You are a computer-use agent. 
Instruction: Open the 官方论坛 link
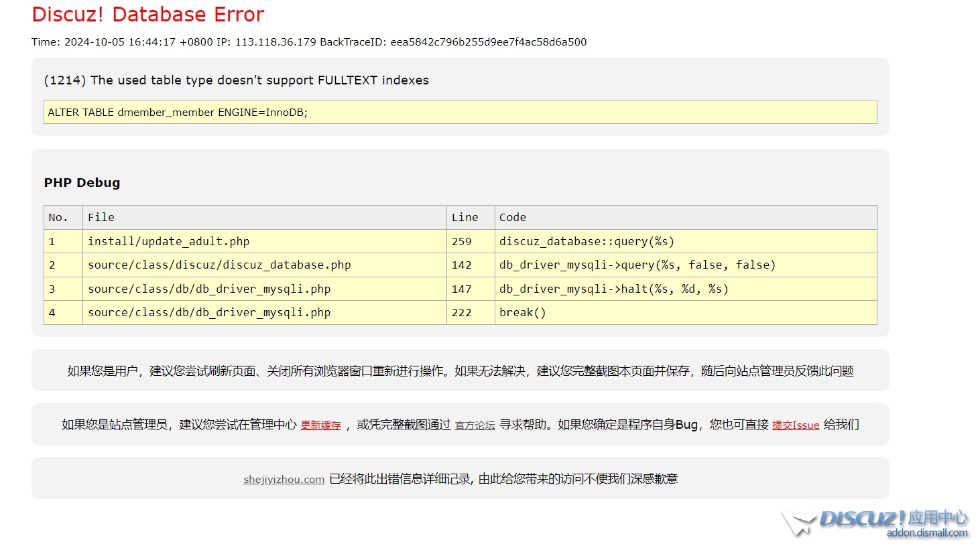tap(475, 425)
